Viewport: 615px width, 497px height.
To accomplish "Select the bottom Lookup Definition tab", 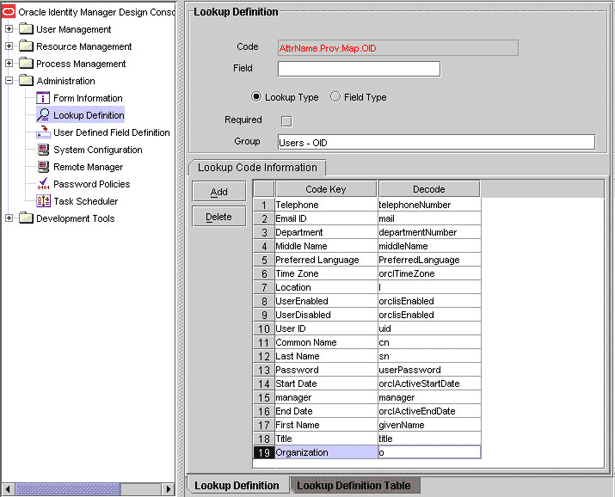I will coord(237,485).
